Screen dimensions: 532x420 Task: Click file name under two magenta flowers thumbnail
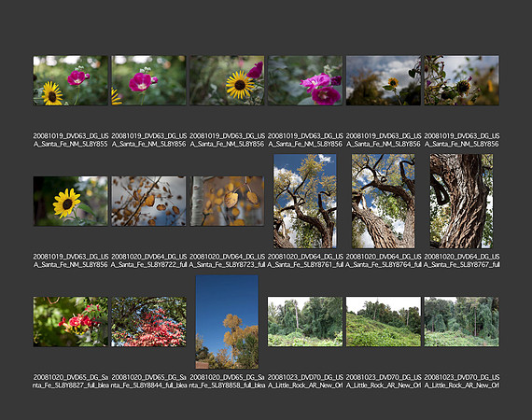(305, 140)
